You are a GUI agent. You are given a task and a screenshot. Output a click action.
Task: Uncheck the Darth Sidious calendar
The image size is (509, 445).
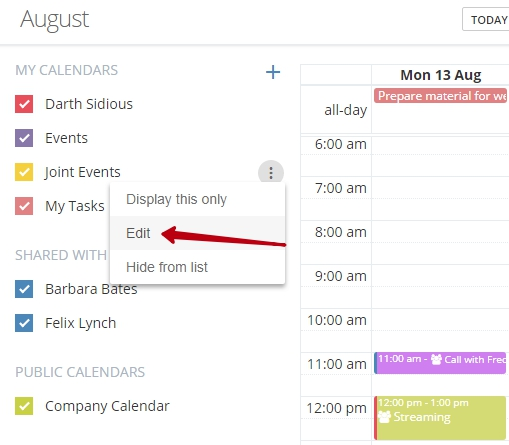24,104
